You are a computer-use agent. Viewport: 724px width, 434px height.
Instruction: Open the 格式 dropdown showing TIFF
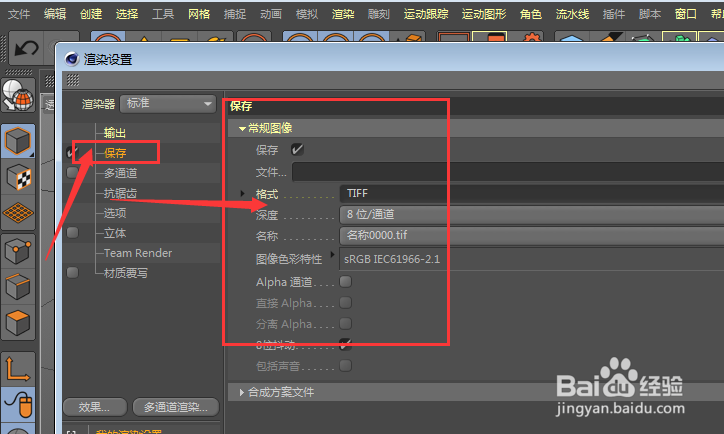tap(531, 193)
